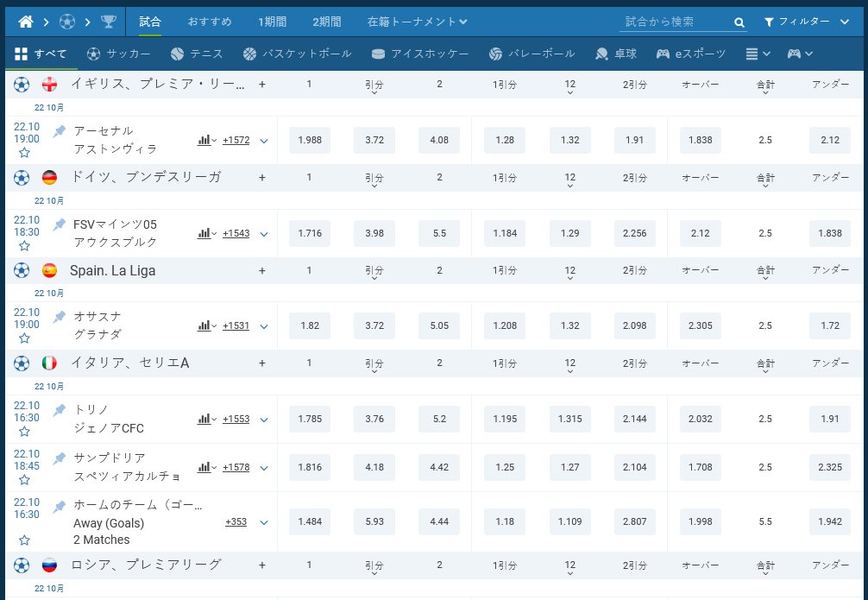This screenshot has height=600, width=868.
Task: Open the 12 dropdown in Spain header
Action: (x=570, y=273)
